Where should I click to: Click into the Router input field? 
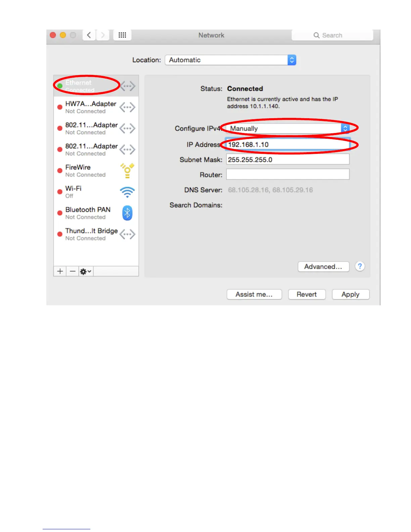288,174
